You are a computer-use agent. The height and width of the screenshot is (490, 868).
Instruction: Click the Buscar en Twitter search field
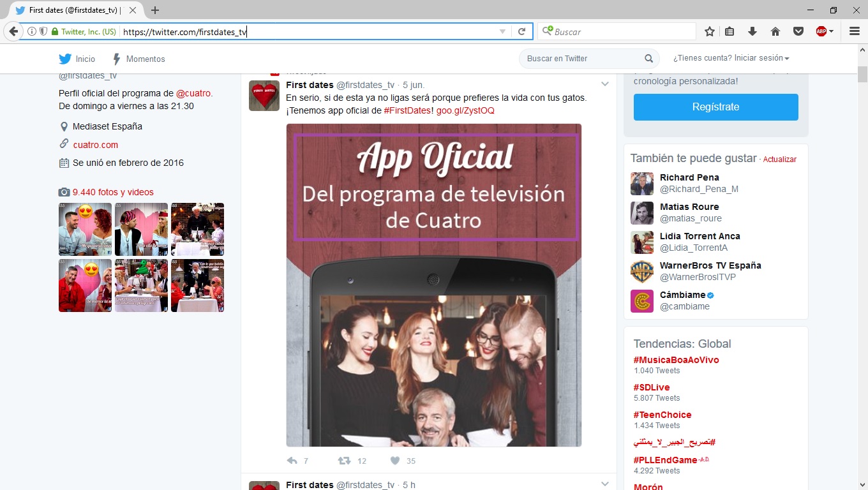tap(589, 59)
